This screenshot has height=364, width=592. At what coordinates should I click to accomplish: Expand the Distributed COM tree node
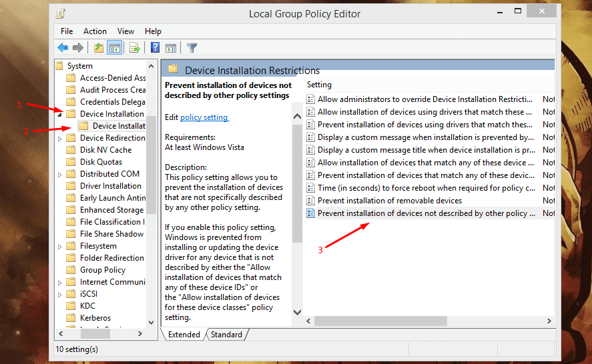click(60, 174)
